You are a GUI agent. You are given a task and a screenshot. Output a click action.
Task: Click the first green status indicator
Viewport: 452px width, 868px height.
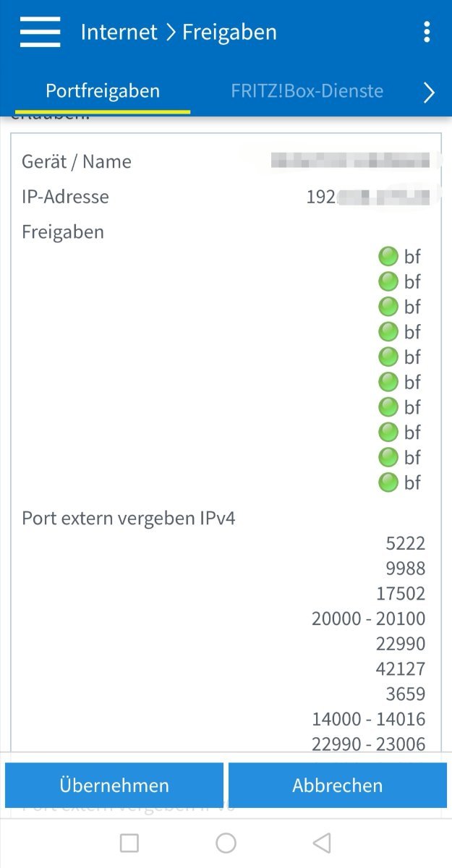tap(388, 256)
